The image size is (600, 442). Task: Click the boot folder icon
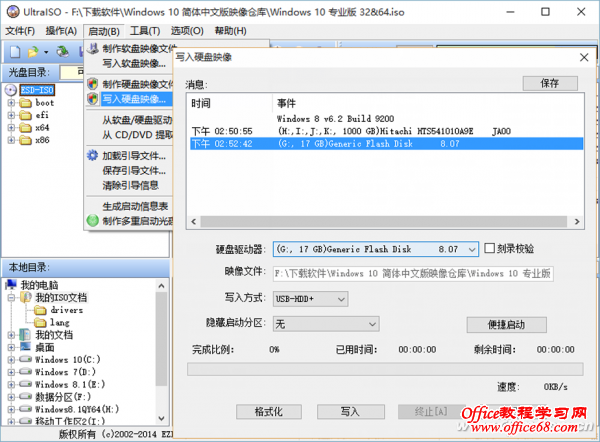coord(26,103)
